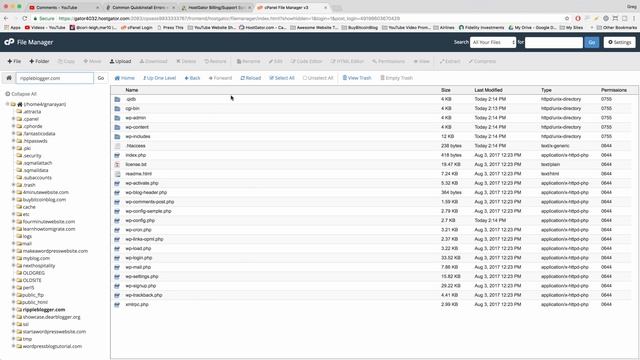The width and height of the screenshot is (640, 360).
Task: Click the PHP file icon for index.php
Action: point(117,155)
